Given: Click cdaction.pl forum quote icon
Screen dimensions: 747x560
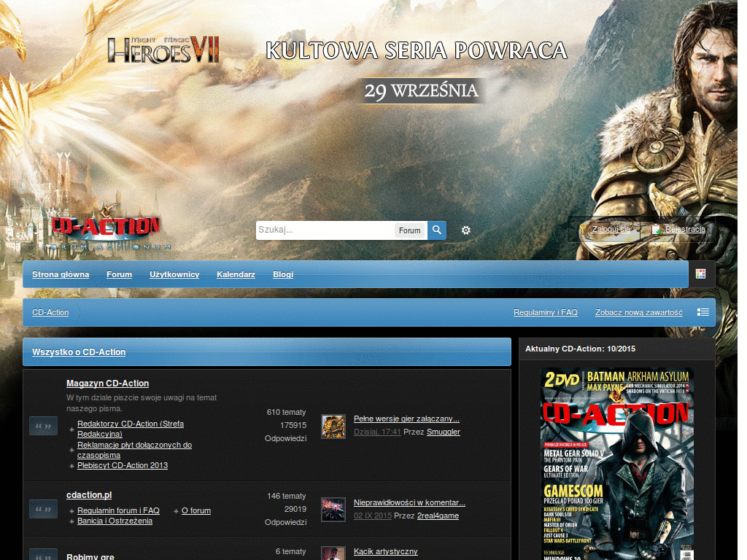Looking at the screenshot, I should coord(43,509).
